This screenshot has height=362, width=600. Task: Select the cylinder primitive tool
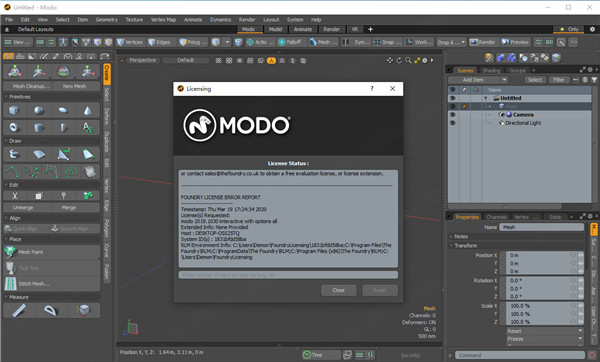(39, 127)
